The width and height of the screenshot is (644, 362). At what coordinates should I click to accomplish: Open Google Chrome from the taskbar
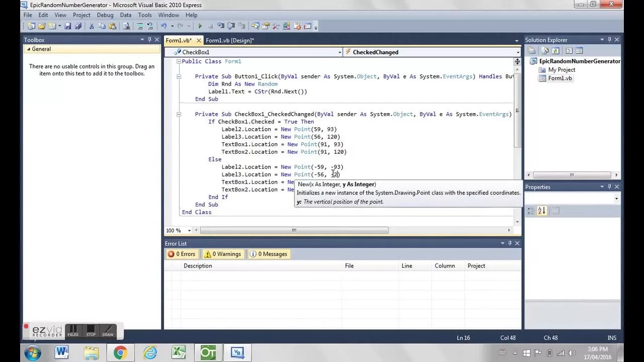point(120,353)
